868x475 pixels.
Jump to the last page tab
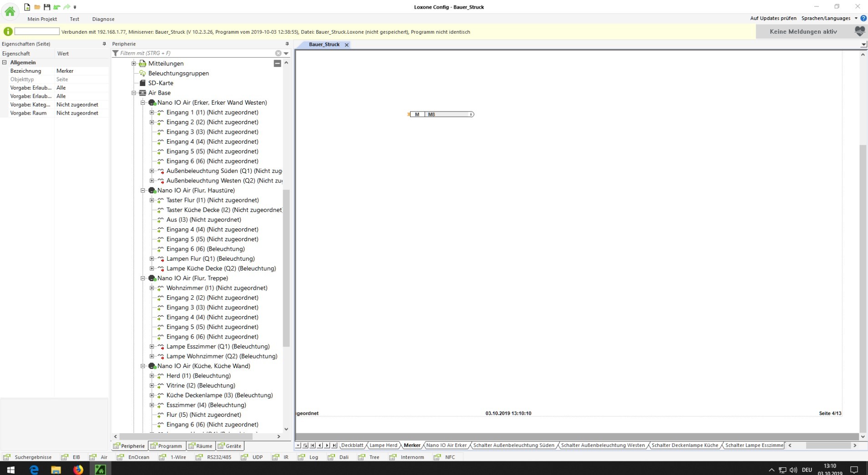click(x=335, y=445)
